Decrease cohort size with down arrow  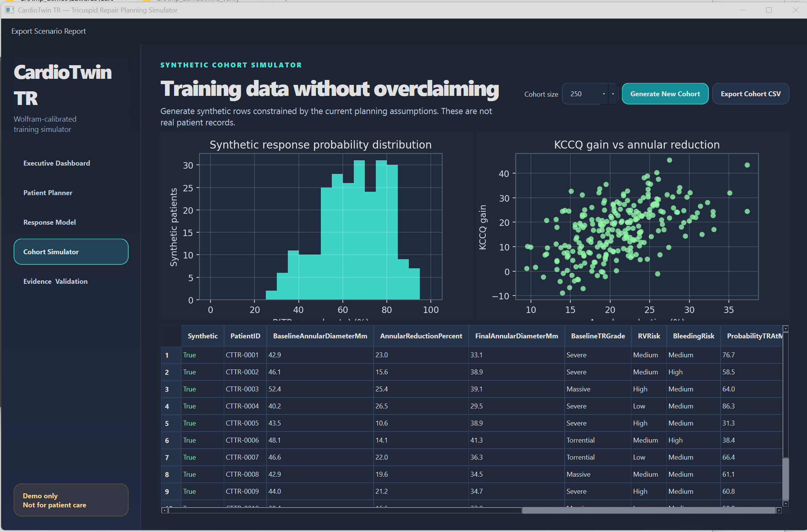[613, 94]
